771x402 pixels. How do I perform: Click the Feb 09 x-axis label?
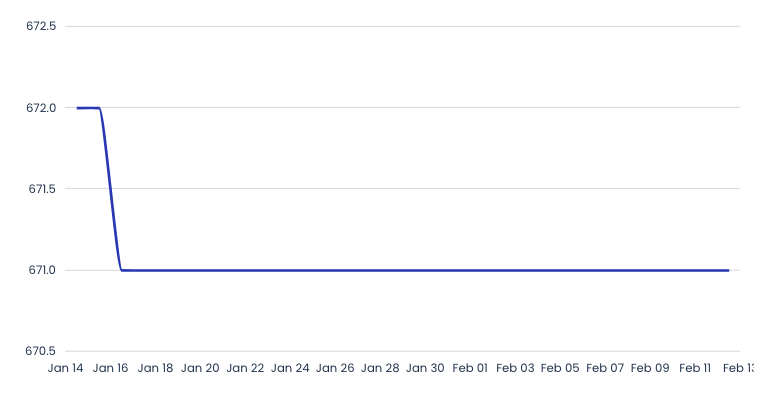click(650, 368)
